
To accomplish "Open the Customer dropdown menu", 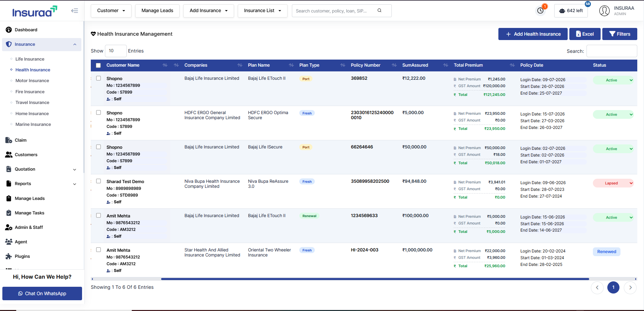I will pyautogui.click(x=111, y=11).
